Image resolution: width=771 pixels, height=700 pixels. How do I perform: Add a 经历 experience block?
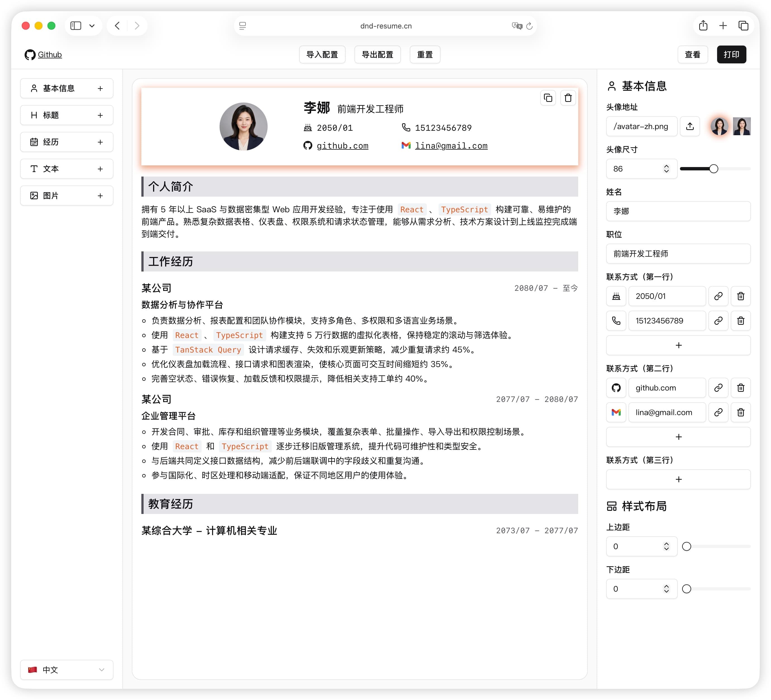click(66, 142)
